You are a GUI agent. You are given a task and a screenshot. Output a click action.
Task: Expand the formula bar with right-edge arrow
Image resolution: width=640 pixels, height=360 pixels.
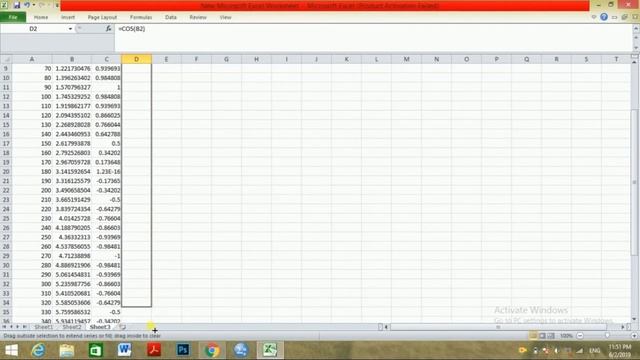636,29
